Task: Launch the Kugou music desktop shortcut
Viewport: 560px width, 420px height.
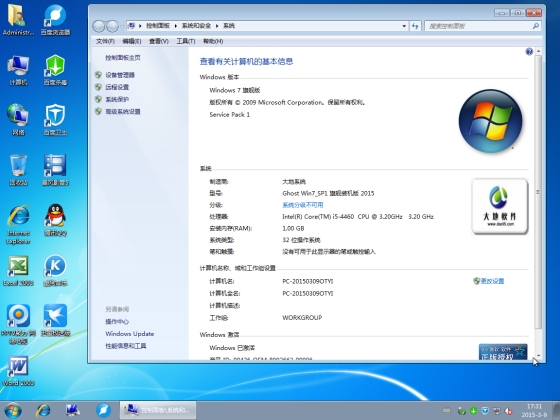Action: 55,271
